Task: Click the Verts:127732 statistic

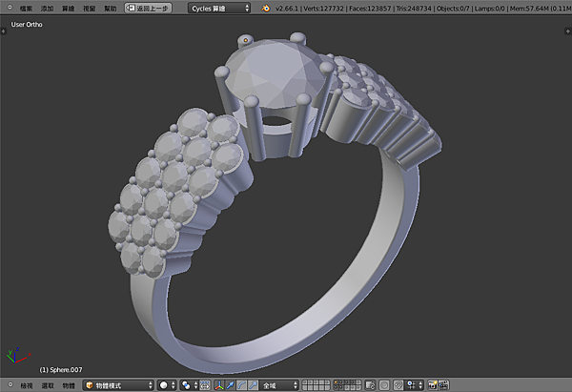Action: (323, 8)
